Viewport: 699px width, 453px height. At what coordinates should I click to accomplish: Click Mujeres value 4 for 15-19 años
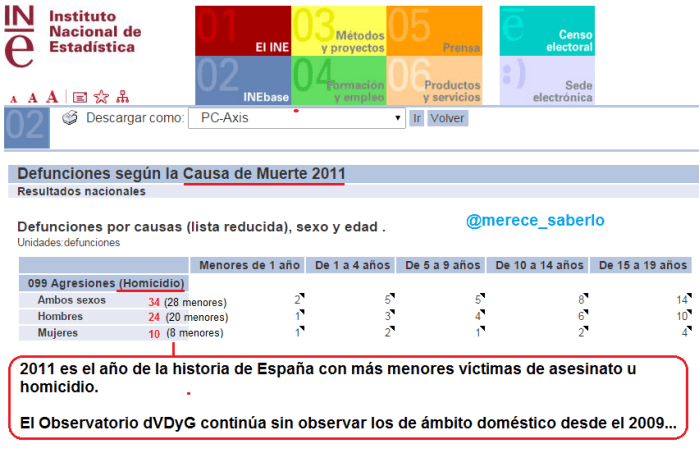(687, 332)
